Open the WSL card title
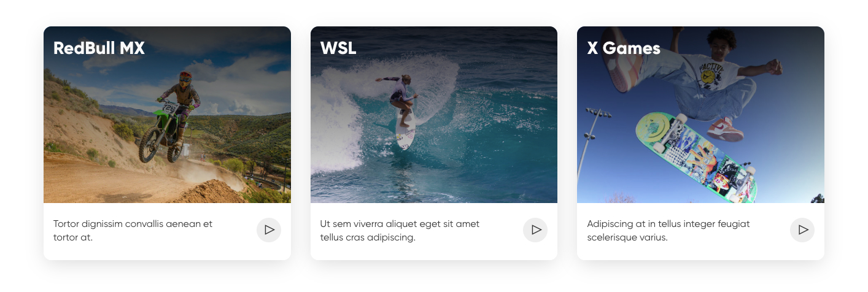 coord(338,48)
